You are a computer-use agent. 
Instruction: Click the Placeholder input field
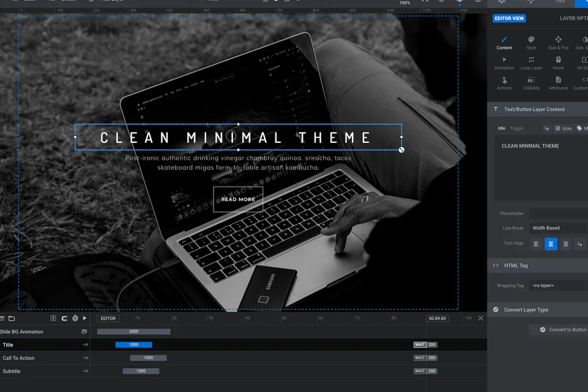(x=559, y=214)
